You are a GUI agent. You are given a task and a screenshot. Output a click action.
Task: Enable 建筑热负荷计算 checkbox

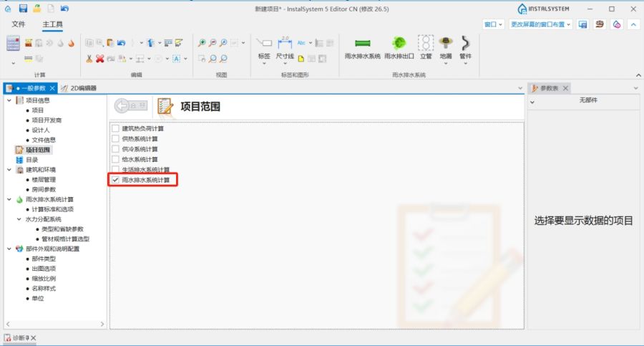pos(115,129)
